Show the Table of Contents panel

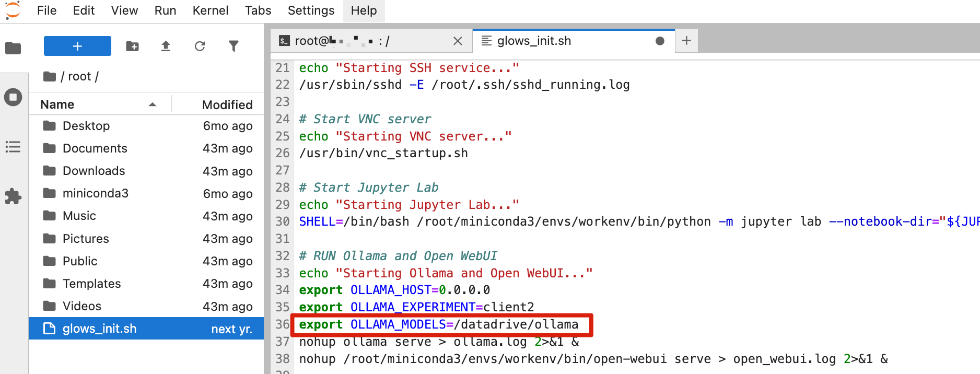click(x=13, y=147)
